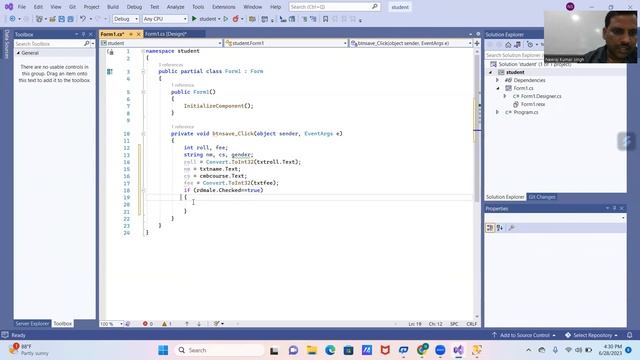Click the Windows taskbar Search box

[220, 350]
